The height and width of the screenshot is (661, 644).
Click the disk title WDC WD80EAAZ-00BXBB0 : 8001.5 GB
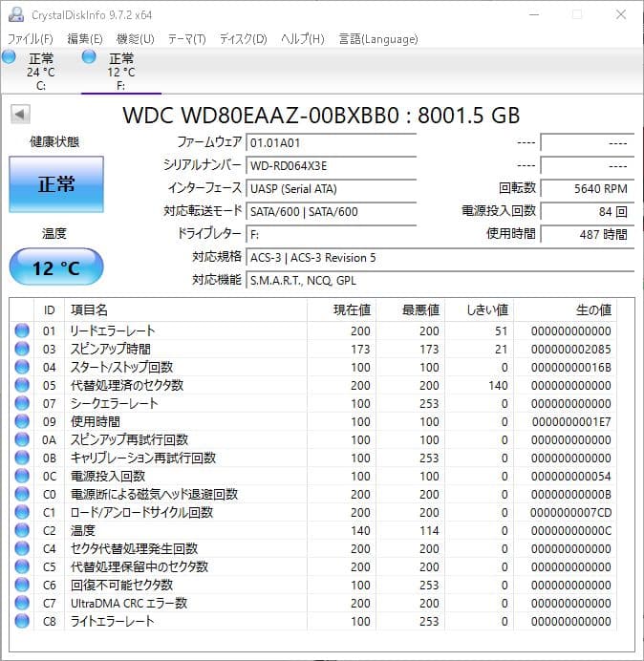point(321,115)
